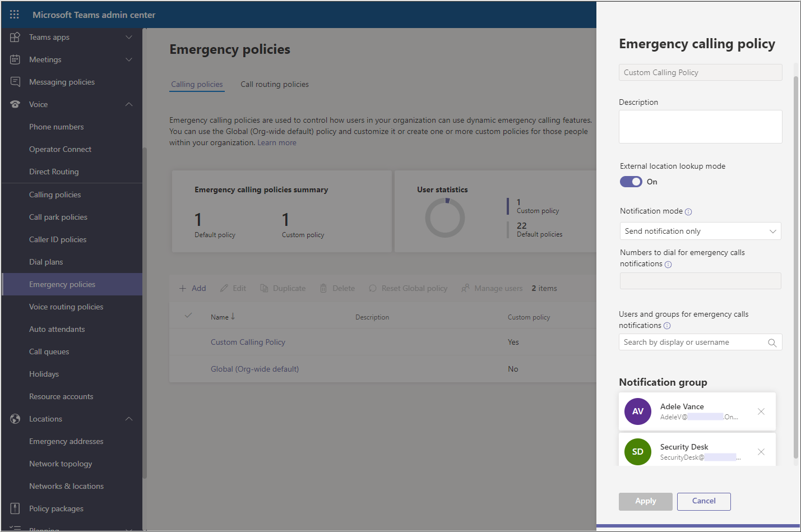
Task: Click Numbers to dial input field
Action: [700, 281]
